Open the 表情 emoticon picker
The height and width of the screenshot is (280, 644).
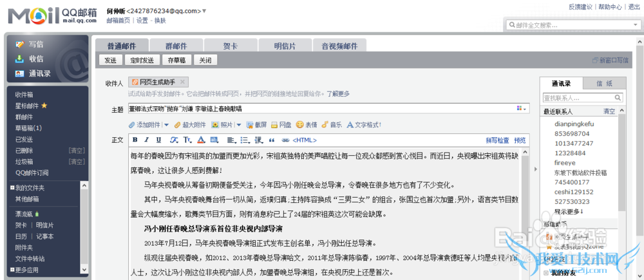[x=307, y=125]
